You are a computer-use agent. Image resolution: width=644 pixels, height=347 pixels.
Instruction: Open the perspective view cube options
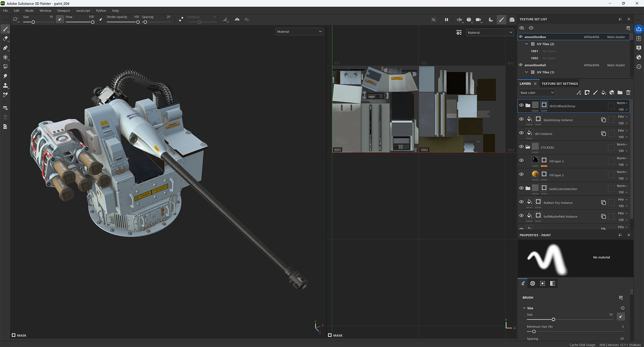(469, 19)
